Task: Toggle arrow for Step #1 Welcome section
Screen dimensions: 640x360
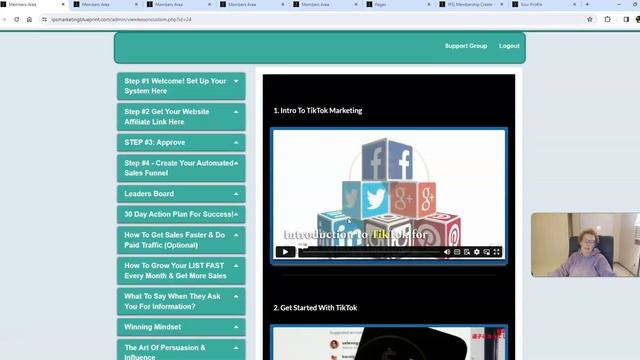Action: click(x=236, y=81)
